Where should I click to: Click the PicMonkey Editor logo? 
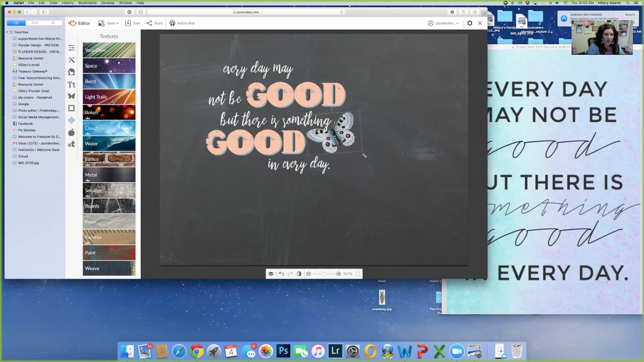(x=79, y=23)
